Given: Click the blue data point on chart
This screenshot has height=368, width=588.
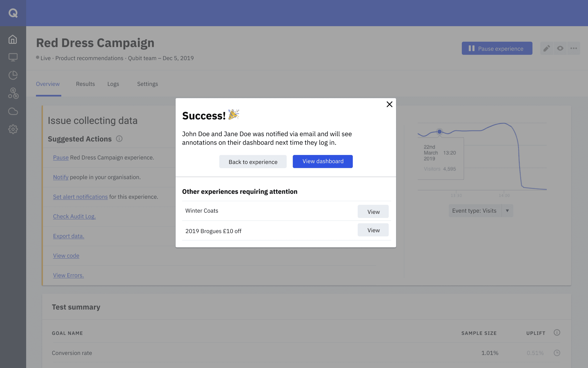Looking at the screenshot, I should click(439, 132).
